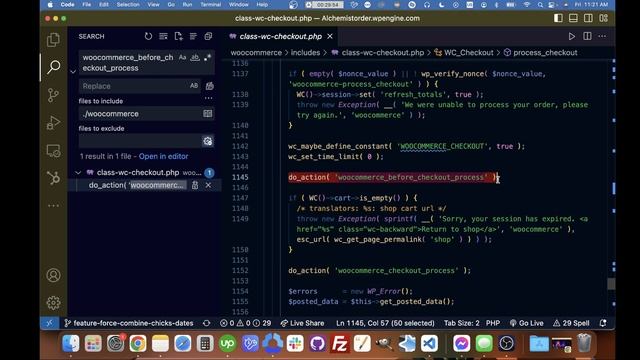Open the Selection menu
The height and width of the screenshot is (360, 640).
coord(128,4)
